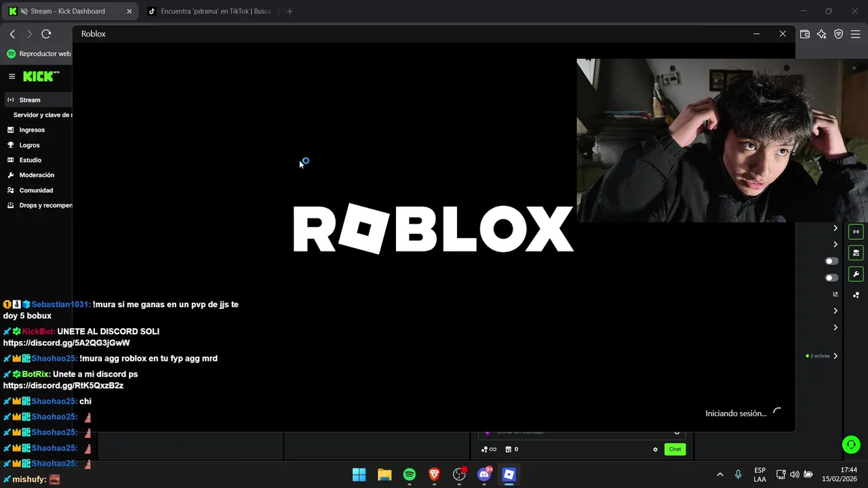The image size is (868, 488).
Task: Click the Drops y recompensas gift icon
Action: (10, 205)
